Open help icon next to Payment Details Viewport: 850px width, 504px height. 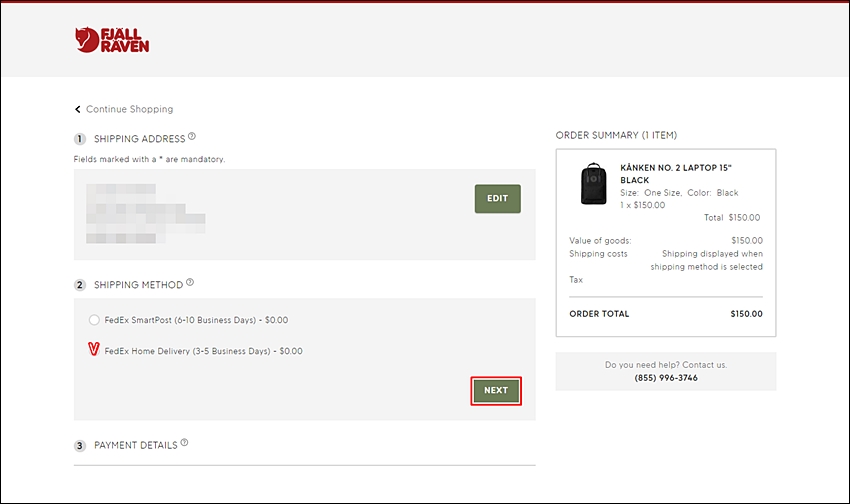point(184,443)
